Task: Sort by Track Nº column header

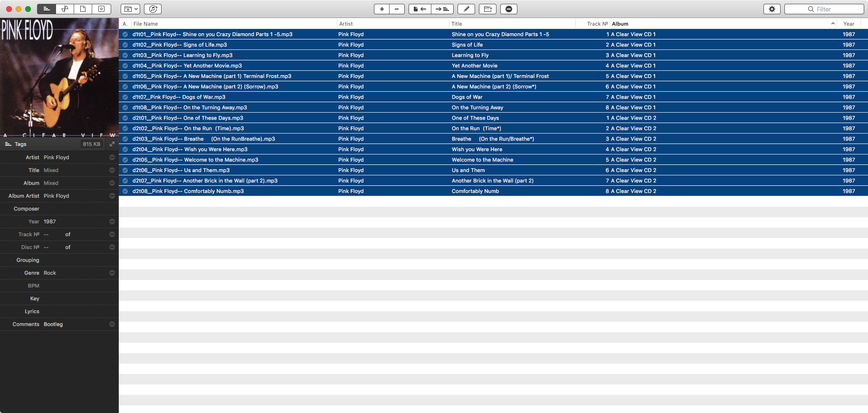Action: tap(593, 24)
